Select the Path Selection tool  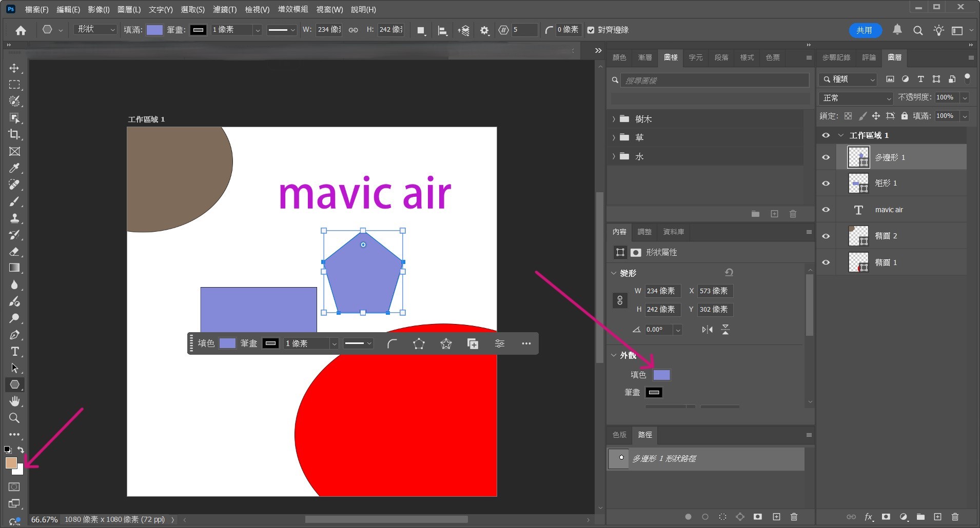coord(14,368)
